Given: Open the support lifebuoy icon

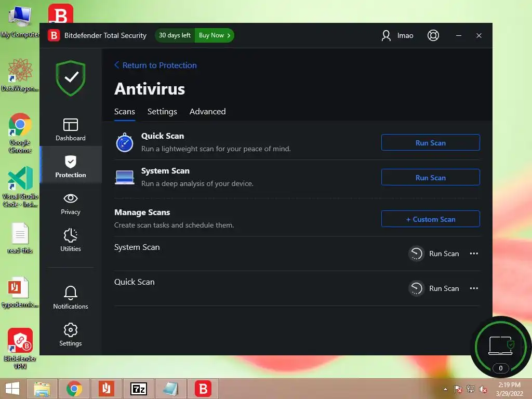Looking at the screenshot, I should click(433, 35).
